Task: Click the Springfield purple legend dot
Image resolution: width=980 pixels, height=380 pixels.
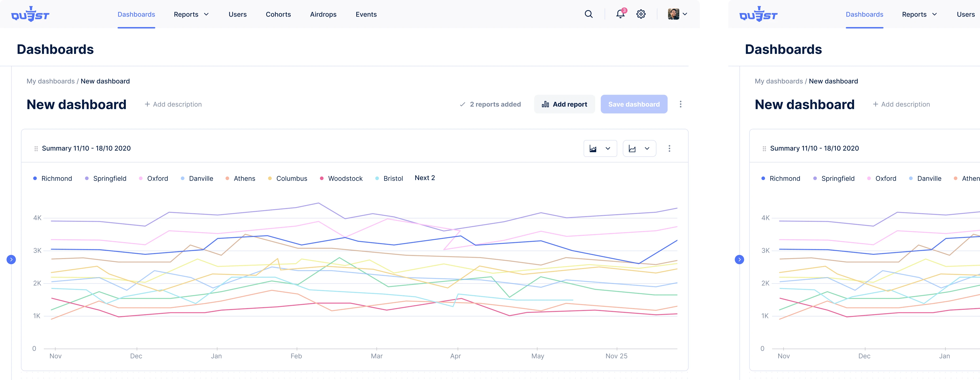Action: point(87,179)
